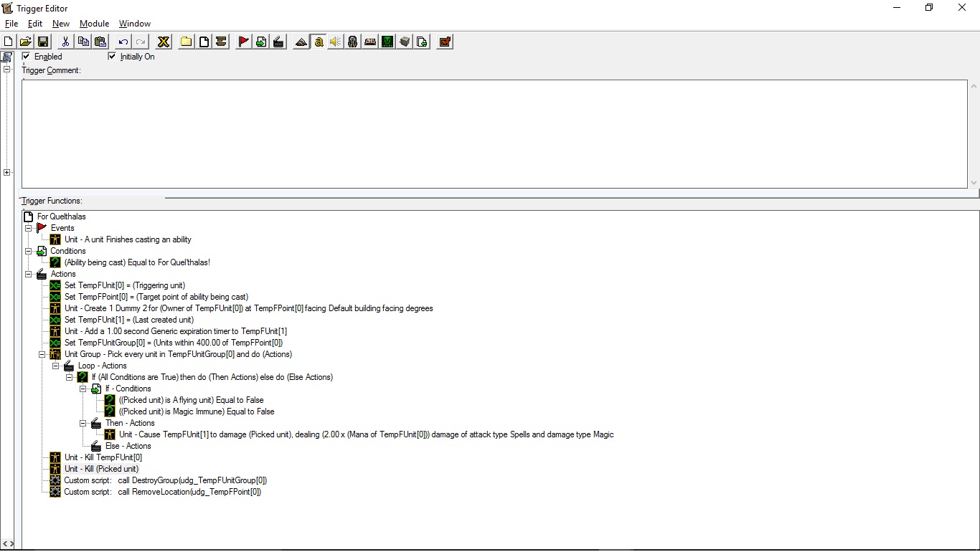Click the map icon in the left trigger panel
Viewport: 980px width, 552px height.
point(6,57)
